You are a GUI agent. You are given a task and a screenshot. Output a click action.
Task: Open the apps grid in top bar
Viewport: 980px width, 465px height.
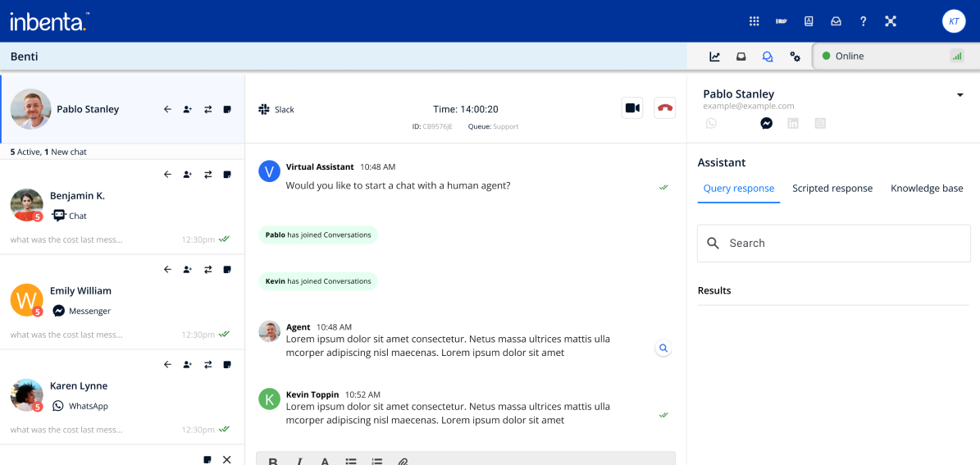754,21
